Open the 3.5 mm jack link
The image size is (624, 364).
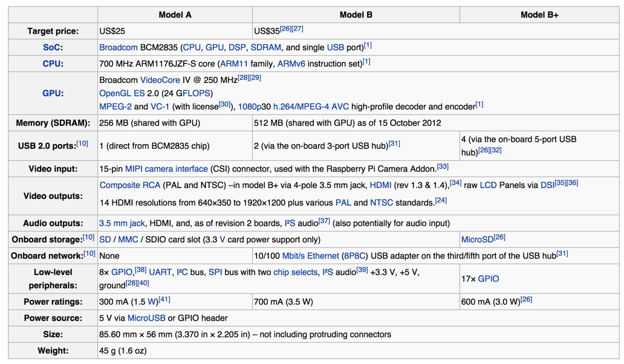tap(122, 223)
